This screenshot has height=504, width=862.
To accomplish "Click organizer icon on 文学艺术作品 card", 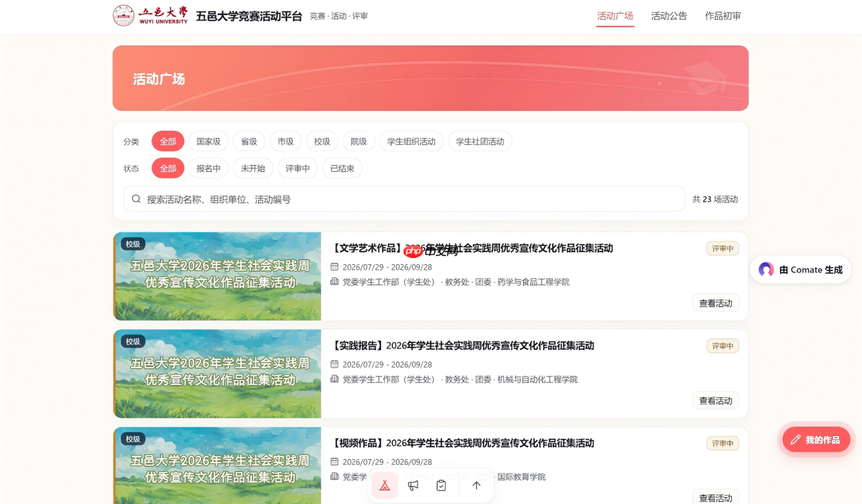I will click(x=334, y=281).
